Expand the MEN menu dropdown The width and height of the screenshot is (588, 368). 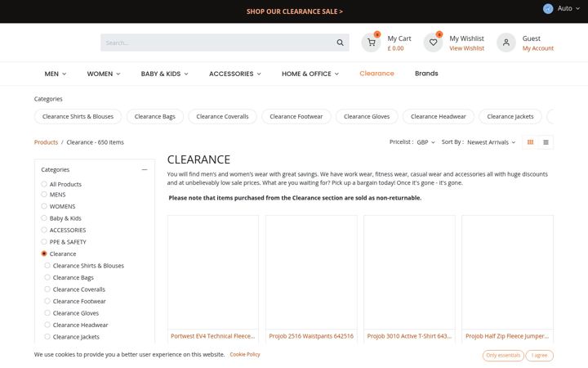click(56, 74)
